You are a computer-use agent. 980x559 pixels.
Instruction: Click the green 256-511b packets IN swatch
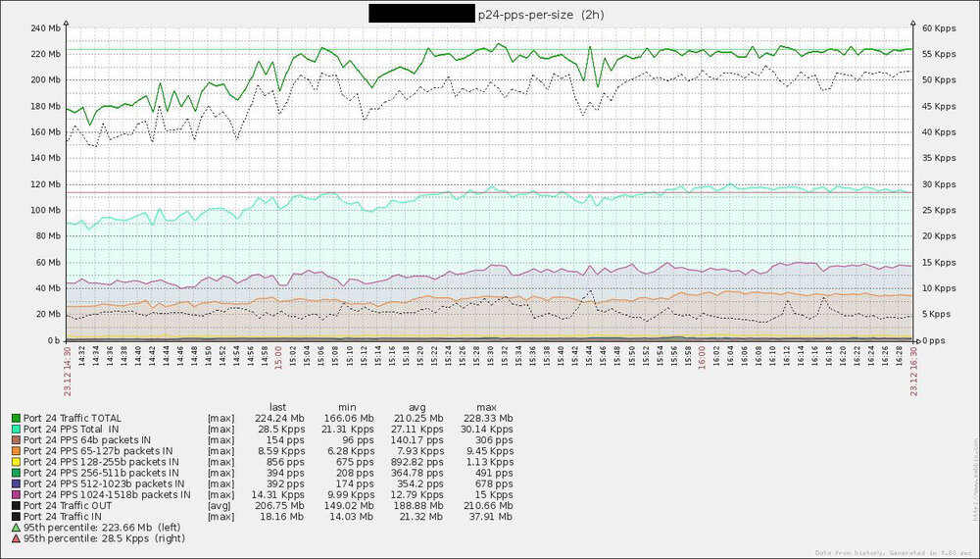coord(17,473)
